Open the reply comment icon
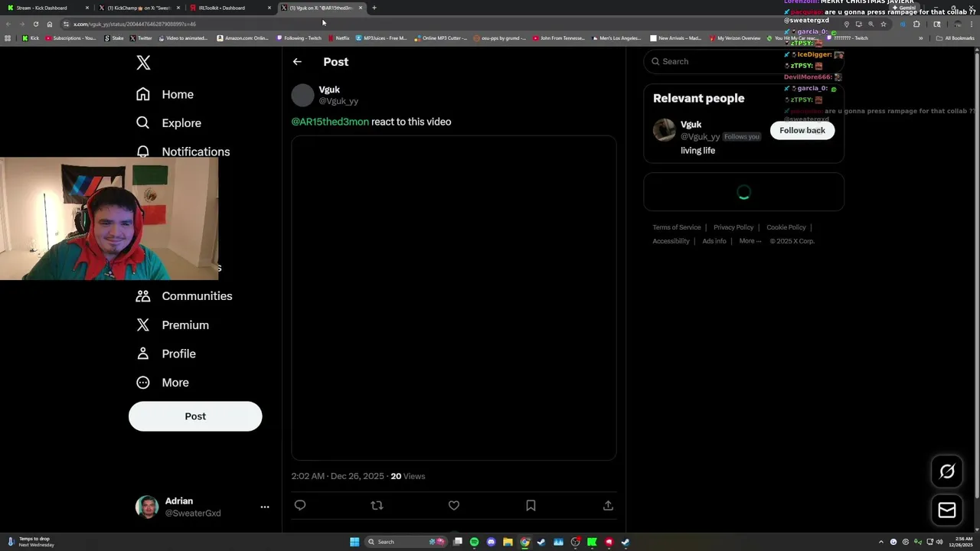The width and height of the screenshot is (980, 551). pyautogui.click(x=300, y=505)
